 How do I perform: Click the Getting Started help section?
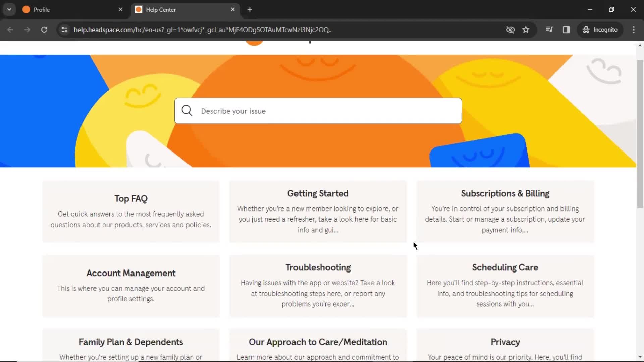click(318, 211)
